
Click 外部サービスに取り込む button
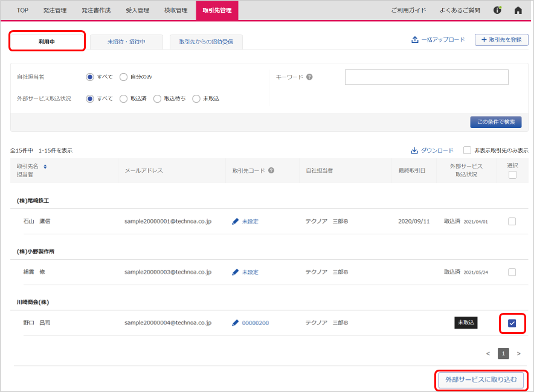coord(481,380)
